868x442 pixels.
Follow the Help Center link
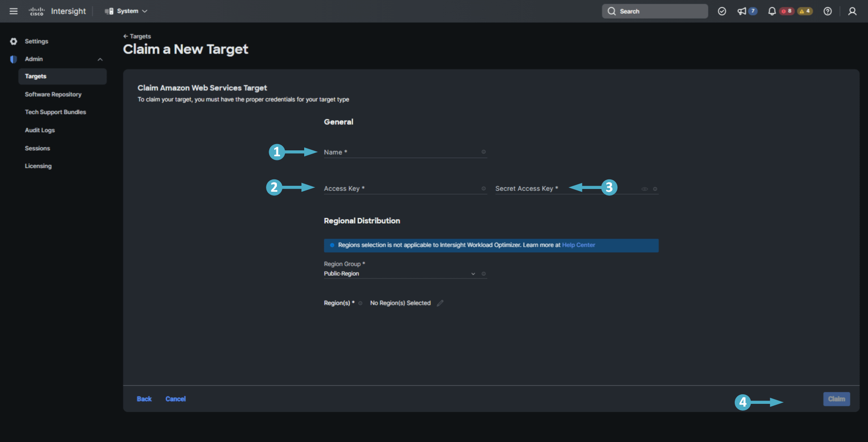[x=578, y=245]
